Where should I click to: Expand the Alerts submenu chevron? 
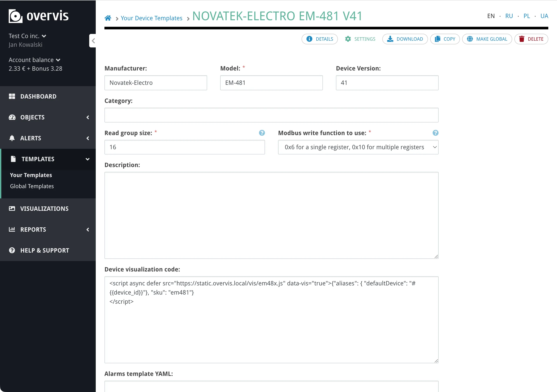pos(88,138)
